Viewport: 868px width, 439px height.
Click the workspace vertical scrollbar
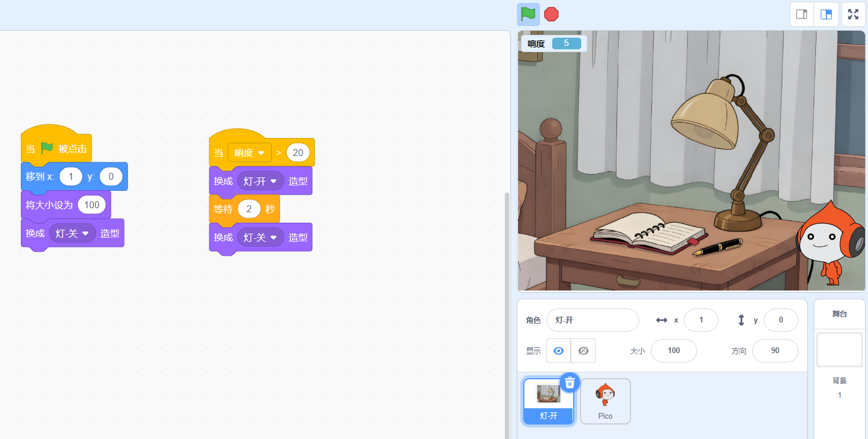pos(508,316)
